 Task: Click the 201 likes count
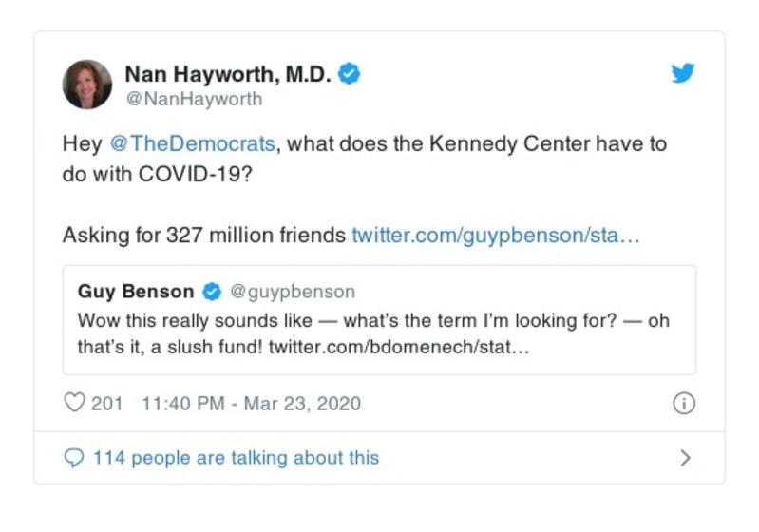pyautogui.click(x=107, y=403)
